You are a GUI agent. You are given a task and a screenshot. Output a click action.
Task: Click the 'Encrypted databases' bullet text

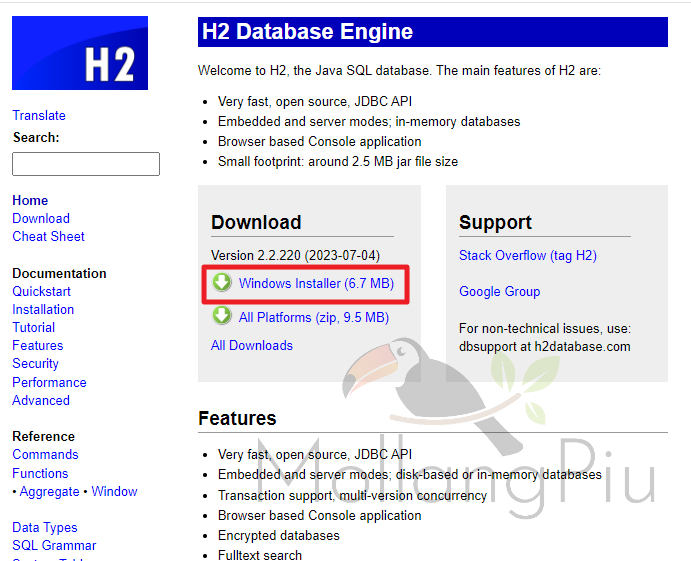click(279, 535)
